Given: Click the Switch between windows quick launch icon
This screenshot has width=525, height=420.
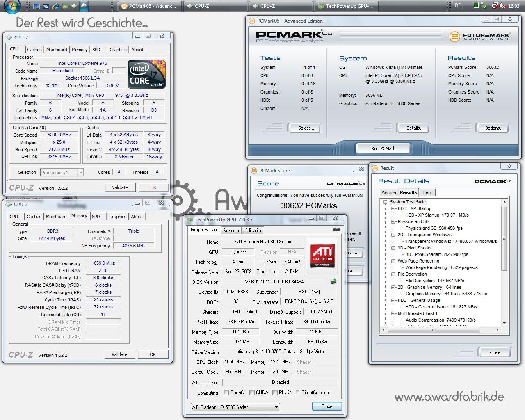Looking at the screenshot, I should point(46,6).
